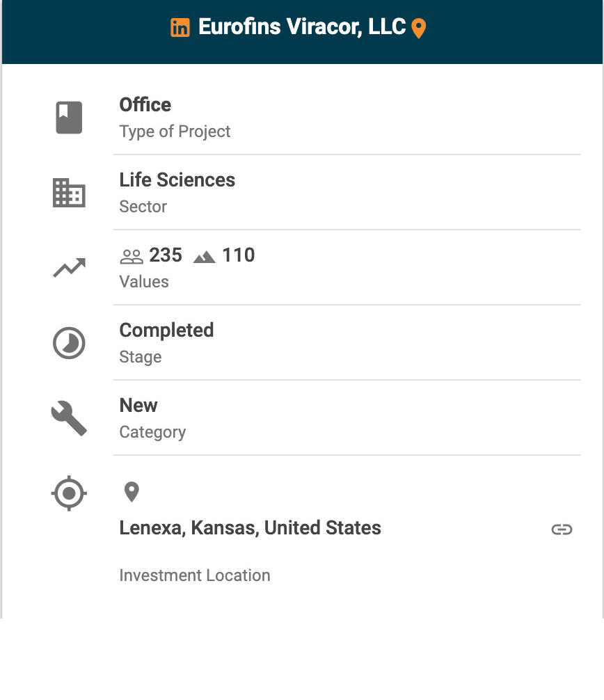The width and height of the screenshot is (604, 700).
Task: Click the wrench icon beside Category
Action: [x=69, y=418]
